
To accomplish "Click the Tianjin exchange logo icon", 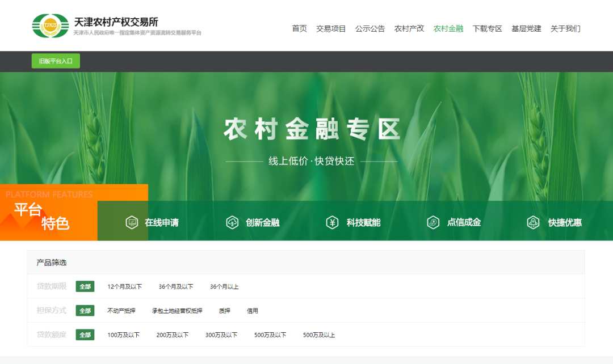I will click(51, 26).
